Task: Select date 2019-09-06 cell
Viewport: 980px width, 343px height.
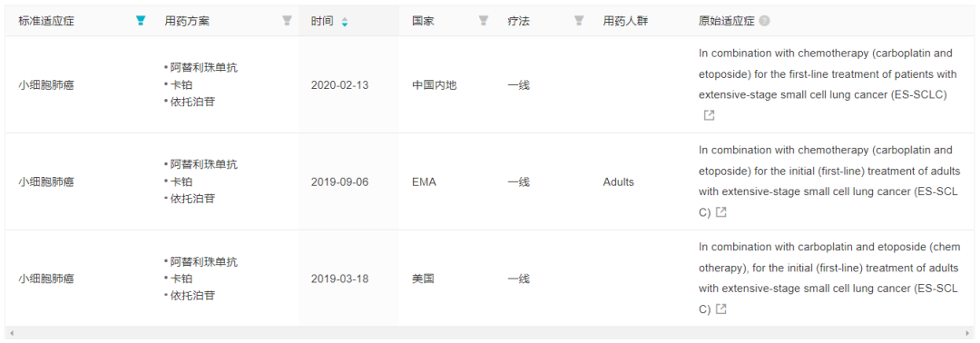Action: 339,181
